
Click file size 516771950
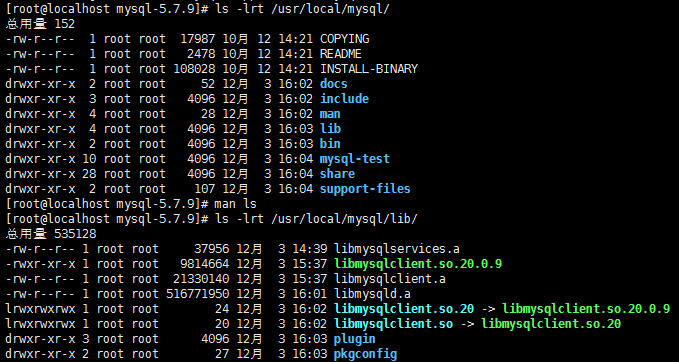click(x=197, y=294)
